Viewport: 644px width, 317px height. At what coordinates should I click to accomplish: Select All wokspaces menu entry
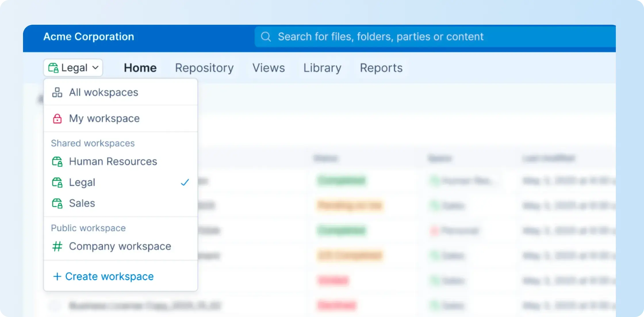tap(120, 92)
